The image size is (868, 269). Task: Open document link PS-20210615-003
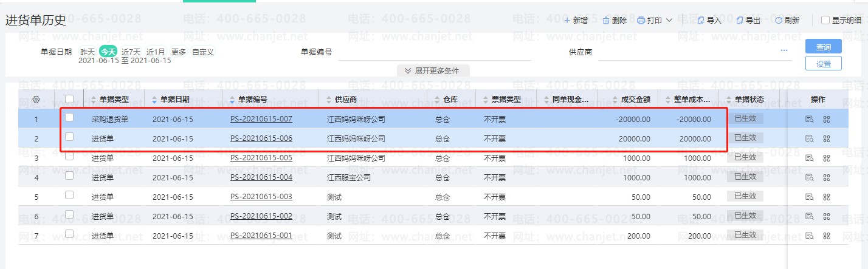[261, 197]
